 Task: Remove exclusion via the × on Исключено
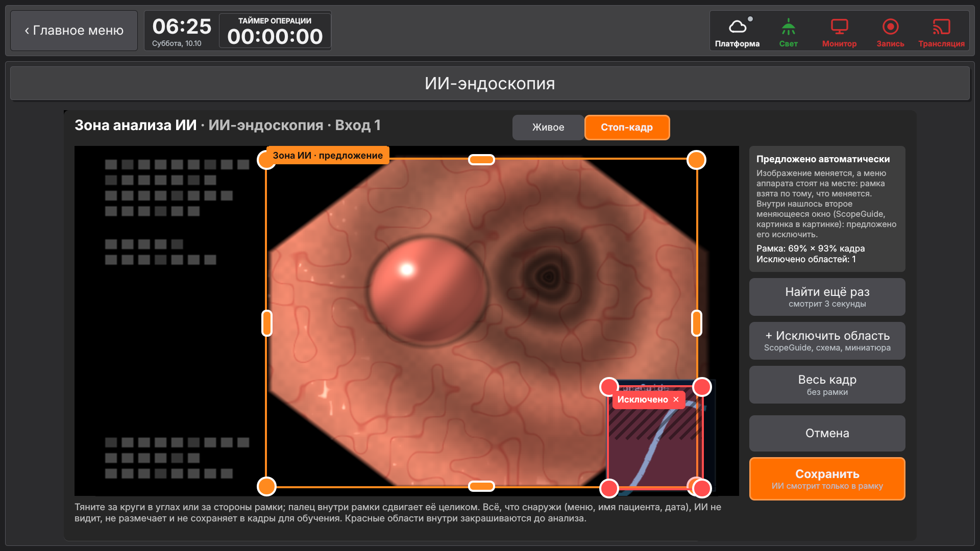click(x=676, y=399)
